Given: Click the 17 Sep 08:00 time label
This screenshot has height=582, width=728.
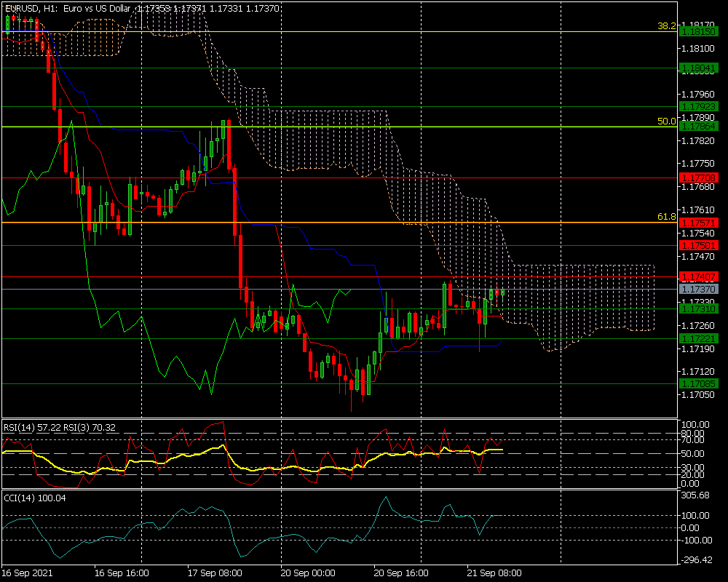Looking at the screenshot, I should [x=215, y=573].
